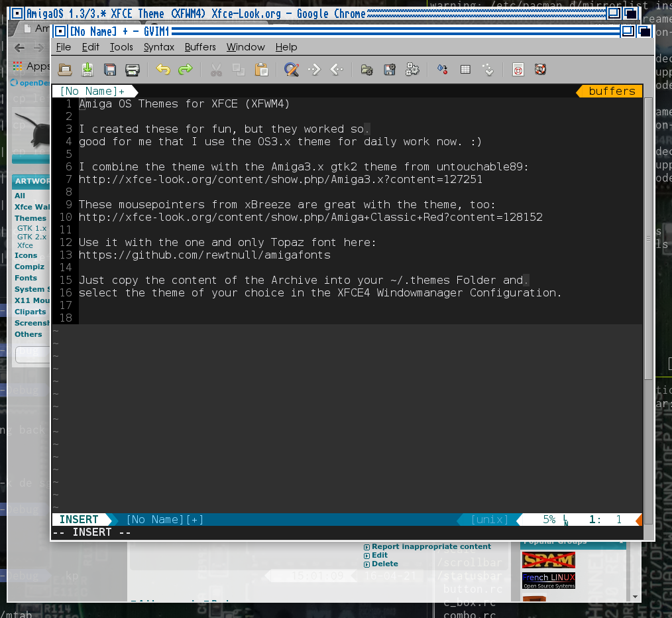Click the Save Session floppy-gear icon
This screenshot has height=618, width=672.
point(390,70)
